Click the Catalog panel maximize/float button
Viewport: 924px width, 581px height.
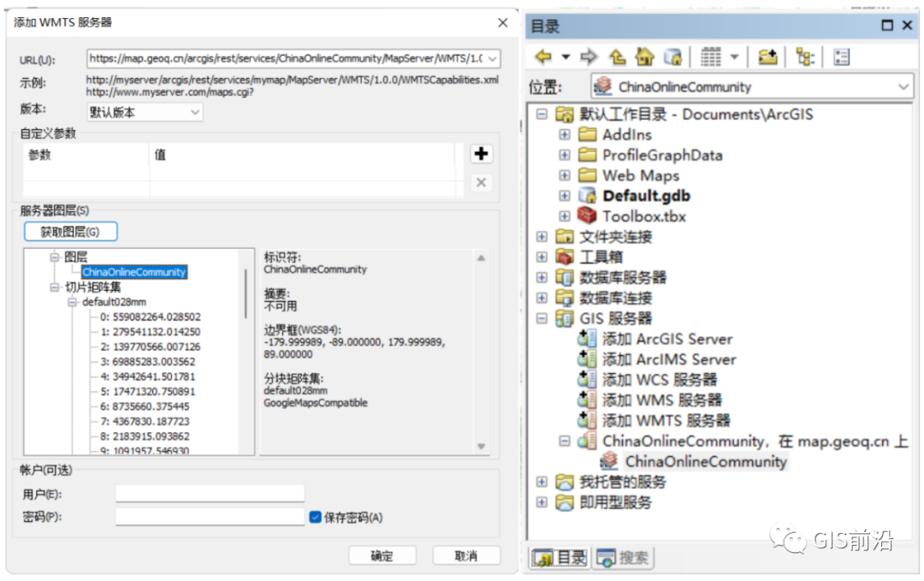click(x=887, y=26)
